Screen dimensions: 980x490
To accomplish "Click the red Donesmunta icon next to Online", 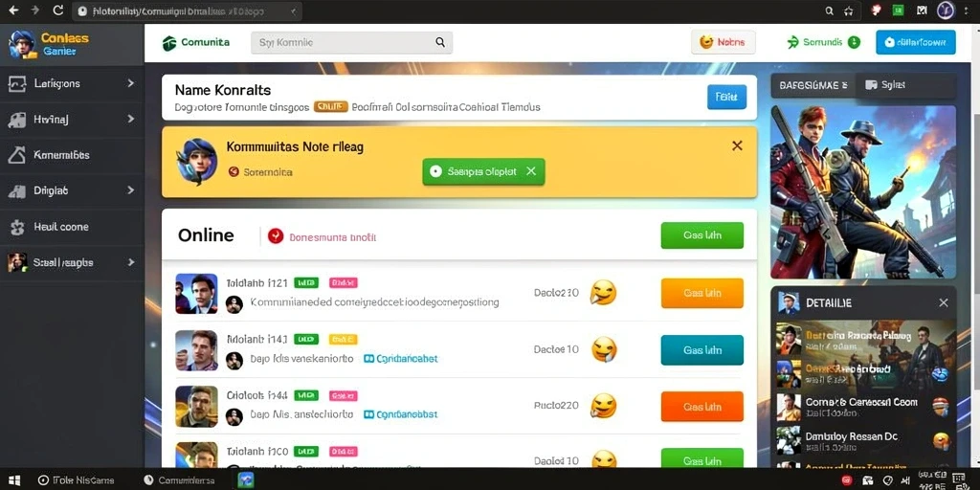I will click(x=276, y=235).
